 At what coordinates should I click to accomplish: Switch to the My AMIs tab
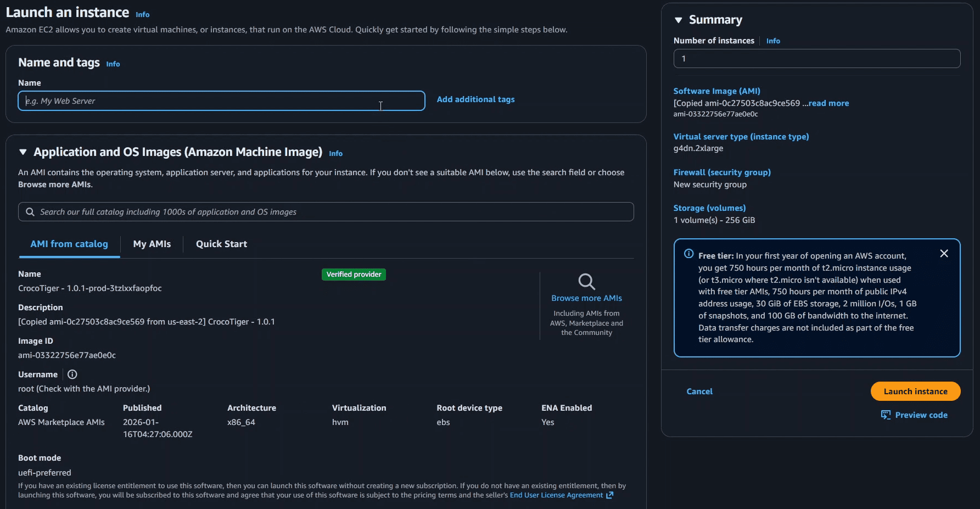point(152,244)
